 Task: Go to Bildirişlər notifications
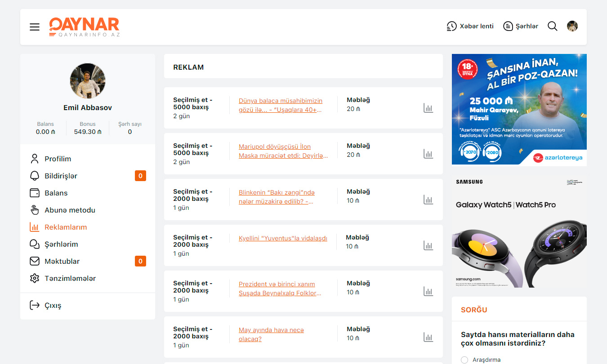click(61, 176)
